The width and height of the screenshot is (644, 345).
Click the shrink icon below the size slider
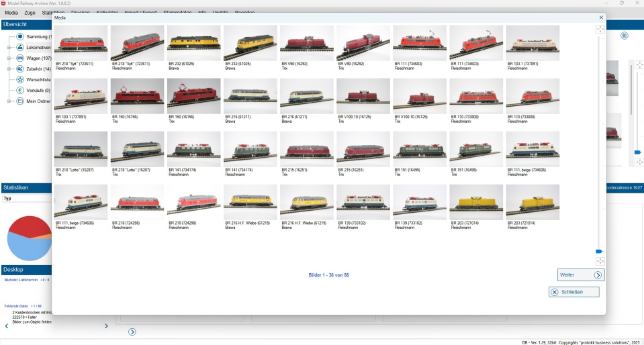(600, 261)
